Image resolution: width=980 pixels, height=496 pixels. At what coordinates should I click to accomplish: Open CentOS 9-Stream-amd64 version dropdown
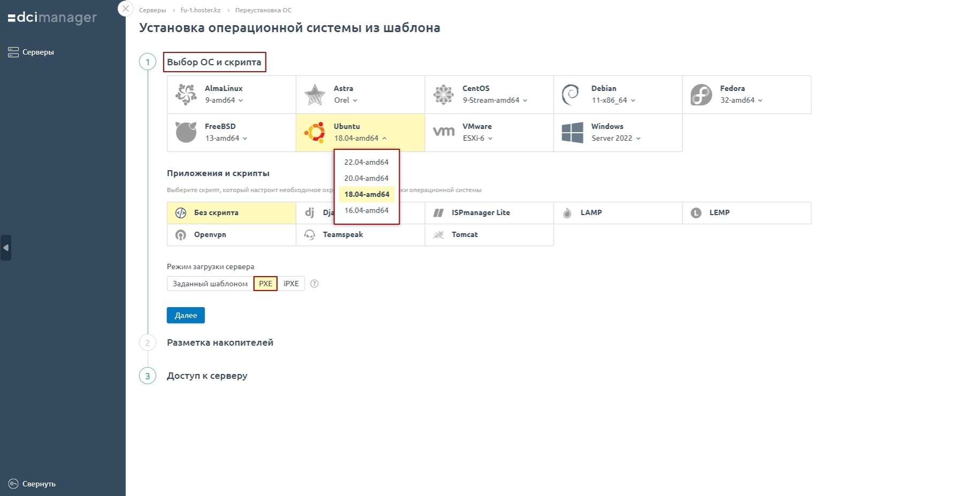pyautogui.click(x=495, y=101)
